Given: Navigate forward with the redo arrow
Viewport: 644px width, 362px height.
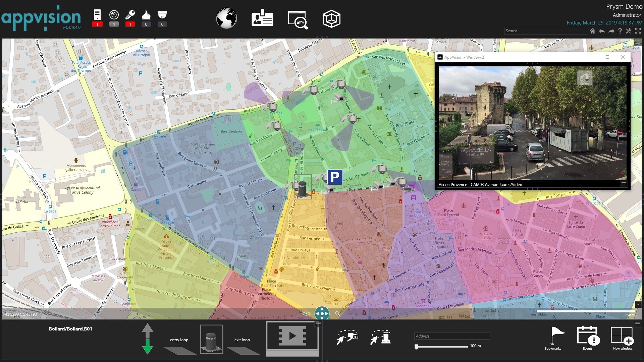Looking at the screenshot, I should pyautogui.click(x=611, y=31).
